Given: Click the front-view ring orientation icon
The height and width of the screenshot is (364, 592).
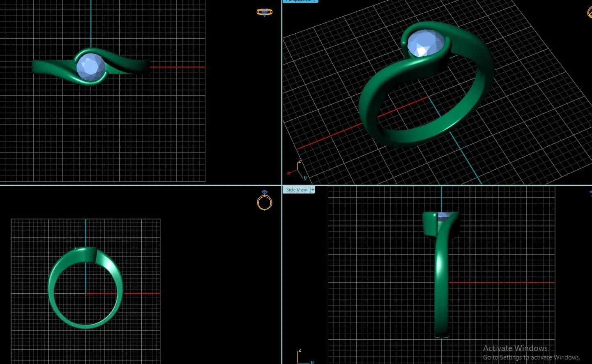Looking at the screenshot, I should [264, 200].
